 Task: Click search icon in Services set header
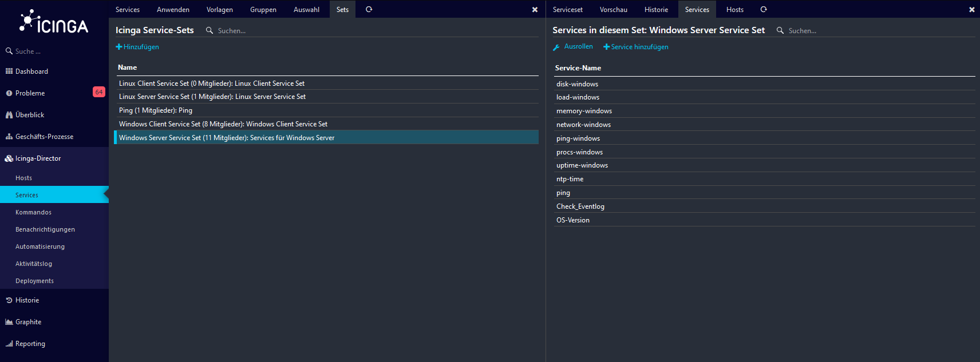(x=780, y=30)
